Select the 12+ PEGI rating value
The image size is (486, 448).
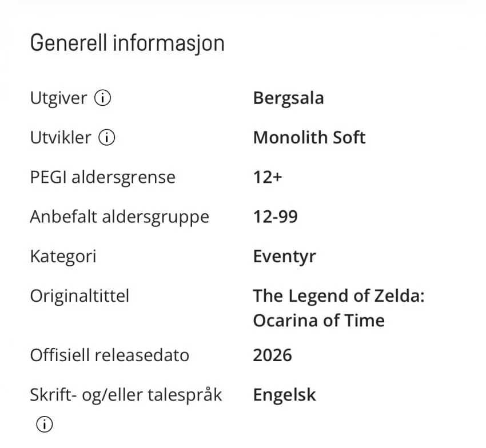pos(268,177)
